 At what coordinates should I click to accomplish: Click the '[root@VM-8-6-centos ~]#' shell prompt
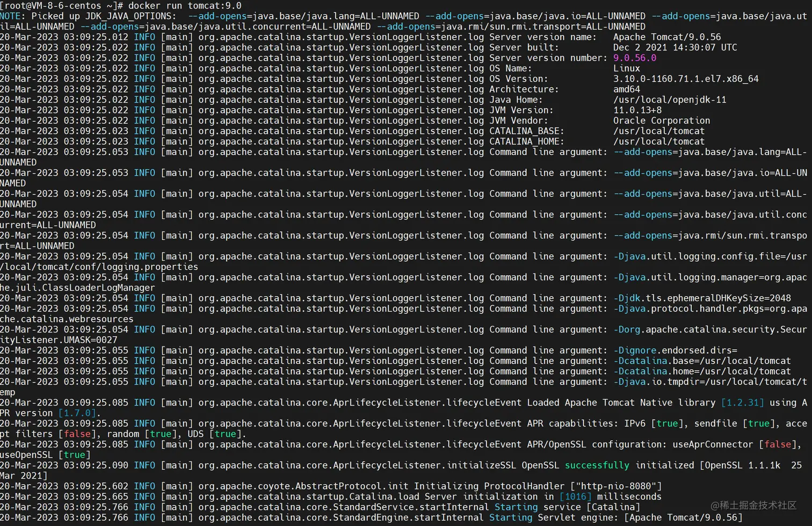tap(62, 6)
